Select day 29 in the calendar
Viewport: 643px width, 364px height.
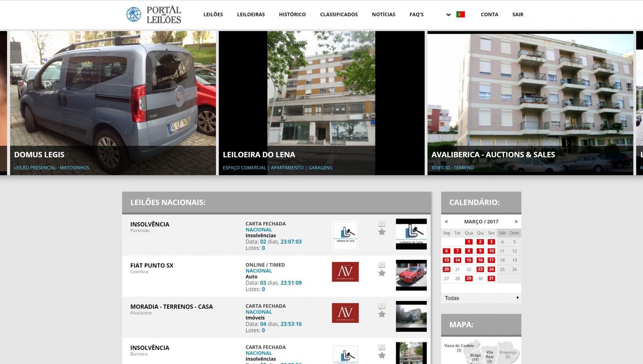(469, 279)
